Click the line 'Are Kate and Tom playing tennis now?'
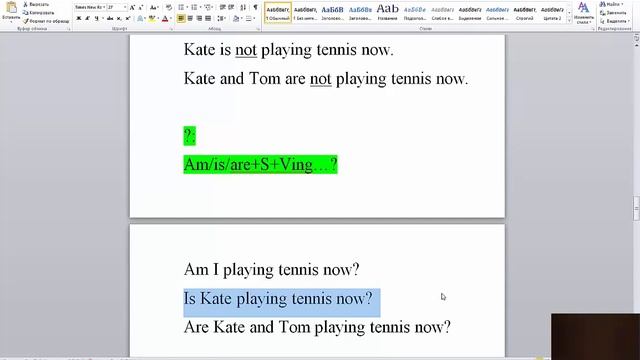The width and height of the screenshot is (640, 360). point(317,327)
